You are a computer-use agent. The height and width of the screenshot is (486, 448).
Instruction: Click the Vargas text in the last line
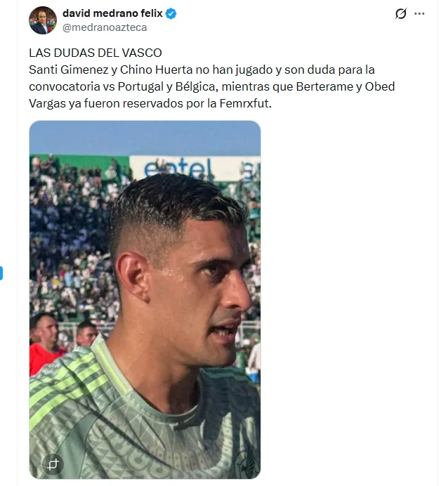tap(47, 103)
